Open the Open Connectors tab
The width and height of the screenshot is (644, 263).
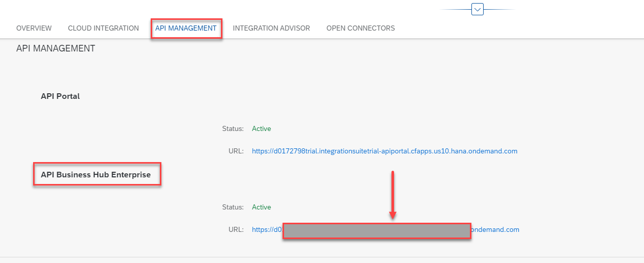tap(360, 28)
